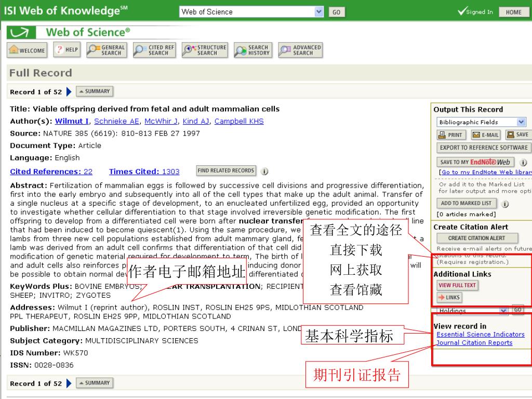Screen dimensions: 532x399
Task: Click the Source NATURE 385 line
Action: (x=105, y=134)
